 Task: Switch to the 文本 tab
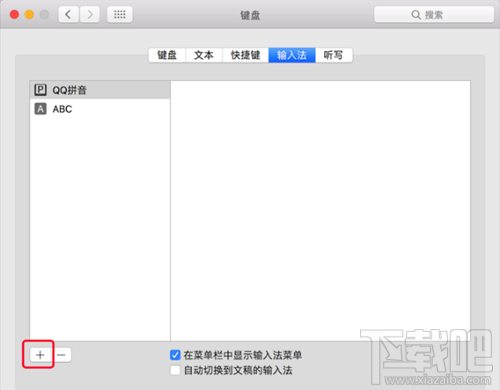point(204,55)
